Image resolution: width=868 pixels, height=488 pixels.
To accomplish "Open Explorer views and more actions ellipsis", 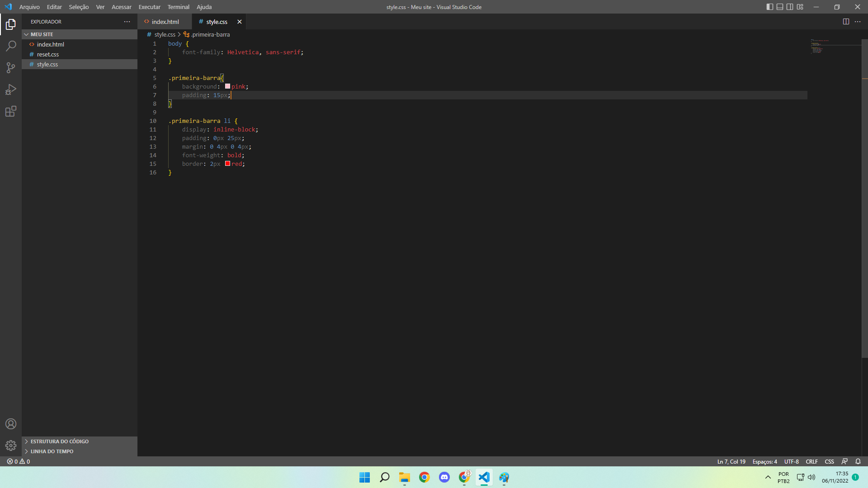I will coord(127,22).
